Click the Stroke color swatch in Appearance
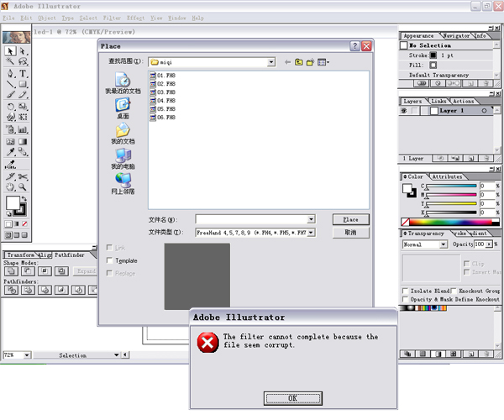The width and height of the screenshot is (504, 420). click(433, 55)
